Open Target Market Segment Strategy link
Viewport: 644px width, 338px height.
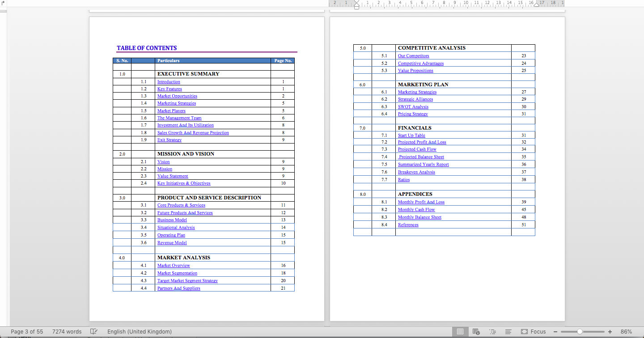pyautogui.click(x=187, y=281)
